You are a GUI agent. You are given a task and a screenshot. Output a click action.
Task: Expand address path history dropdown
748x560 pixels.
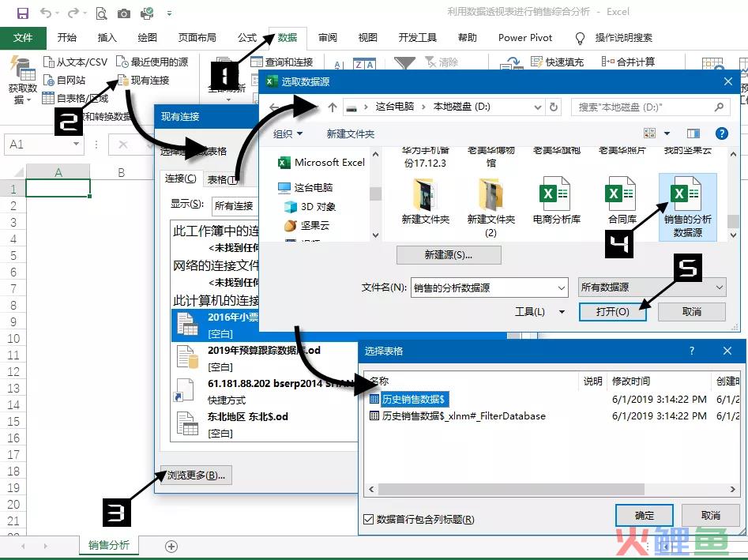538,107
